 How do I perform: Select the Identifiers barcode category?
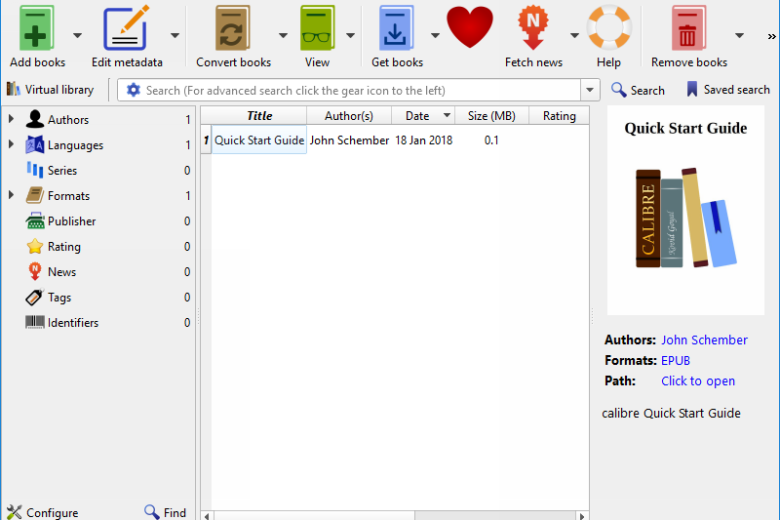tap(73, 322)
